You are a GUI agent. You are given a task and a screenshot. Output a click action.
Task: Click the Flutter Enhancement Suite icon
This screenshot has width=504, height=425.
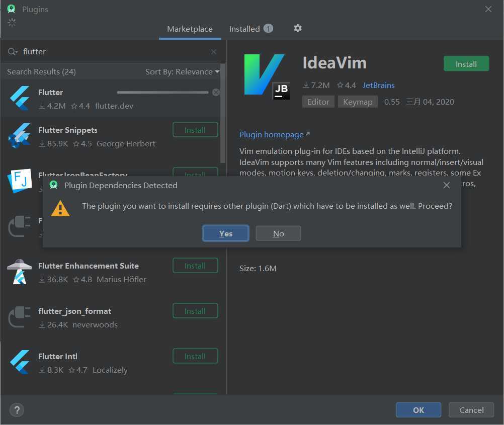point(20,272)
